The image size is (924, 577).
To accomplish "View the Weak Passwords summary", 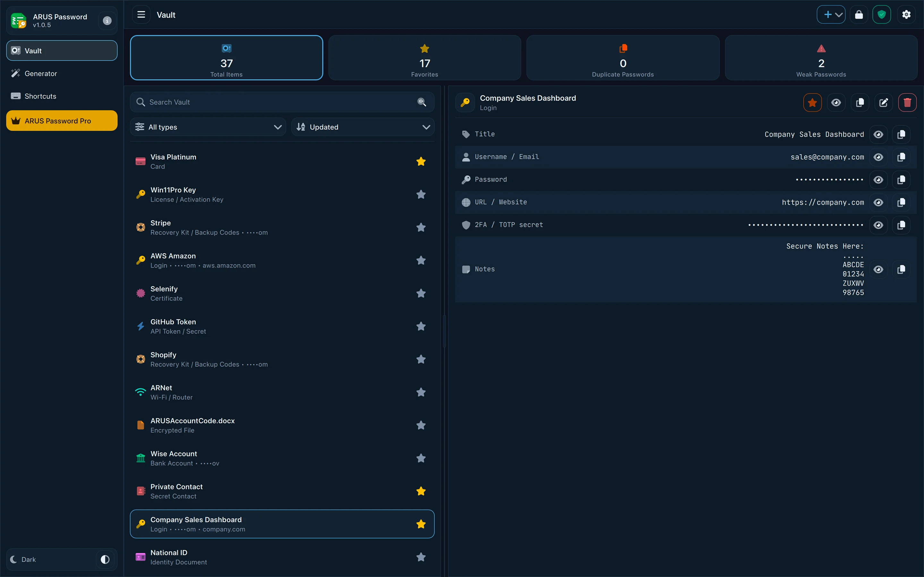I will click(820, 58).
